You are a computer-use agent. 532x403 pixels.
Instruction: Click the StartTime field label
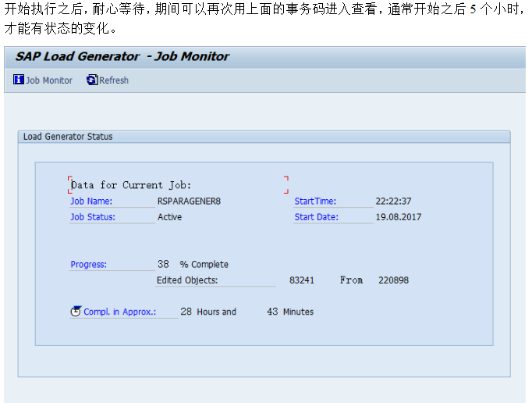click(x=315, y=201)
